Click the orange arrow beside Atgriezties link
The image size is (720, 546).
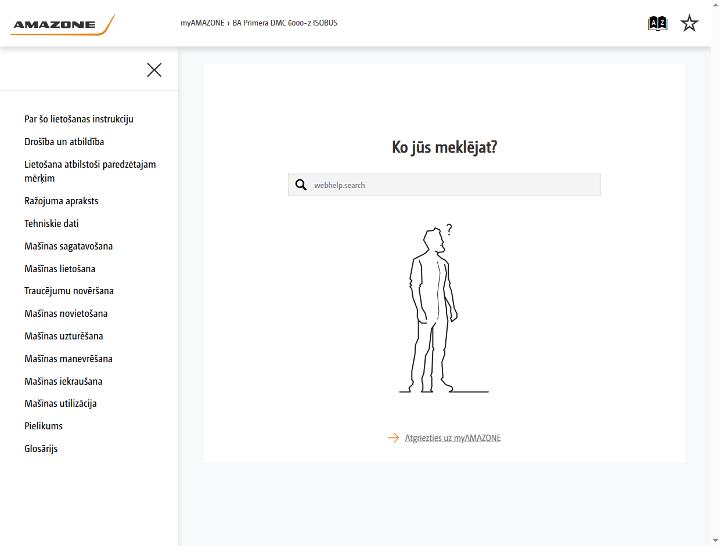pos(393,438)
